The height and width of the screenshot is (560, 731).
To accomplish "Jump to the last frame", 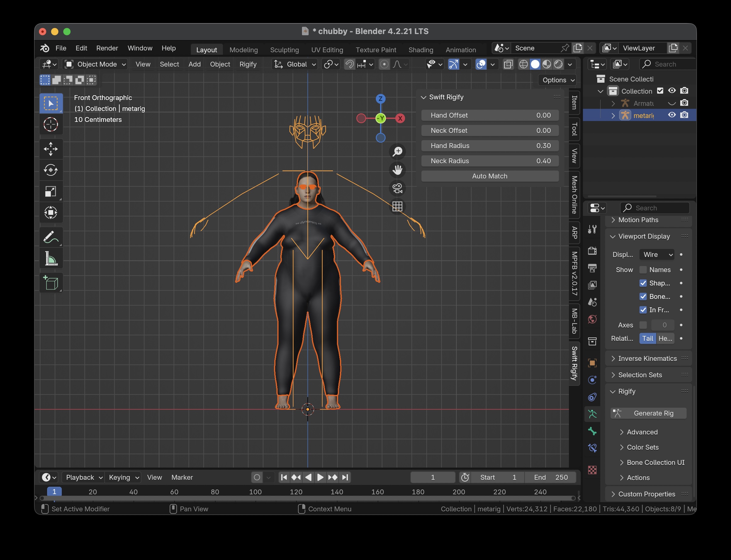I will pyautogui.click(x=345, y=477).
